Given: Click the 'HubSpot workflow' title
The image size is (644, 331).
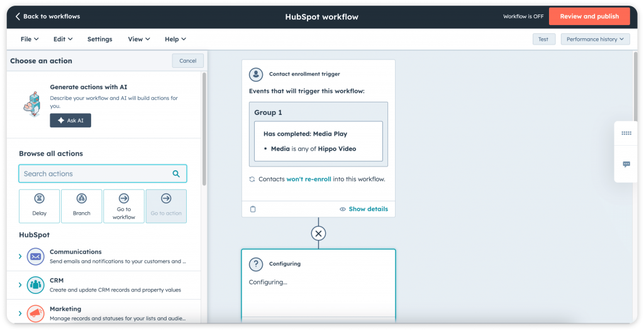Looking at the screenshot, I should point(321,17).
